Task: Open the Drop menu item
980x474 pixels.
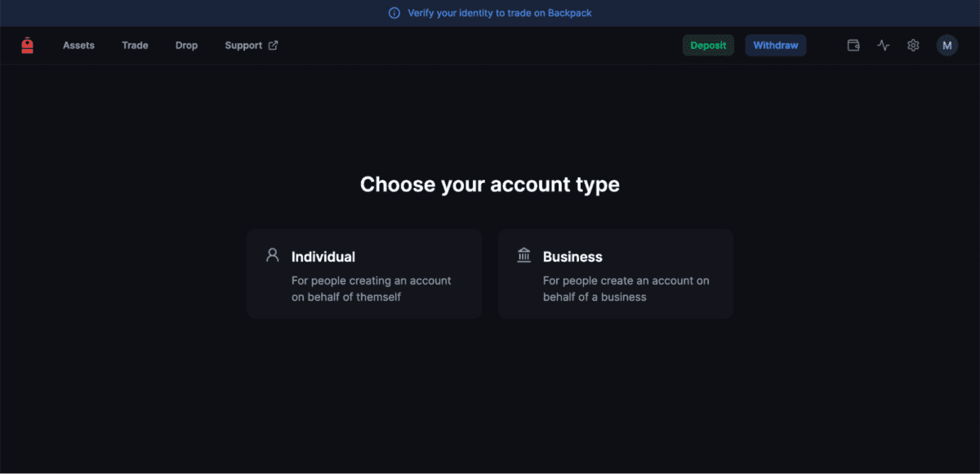Action: (186, 46)
